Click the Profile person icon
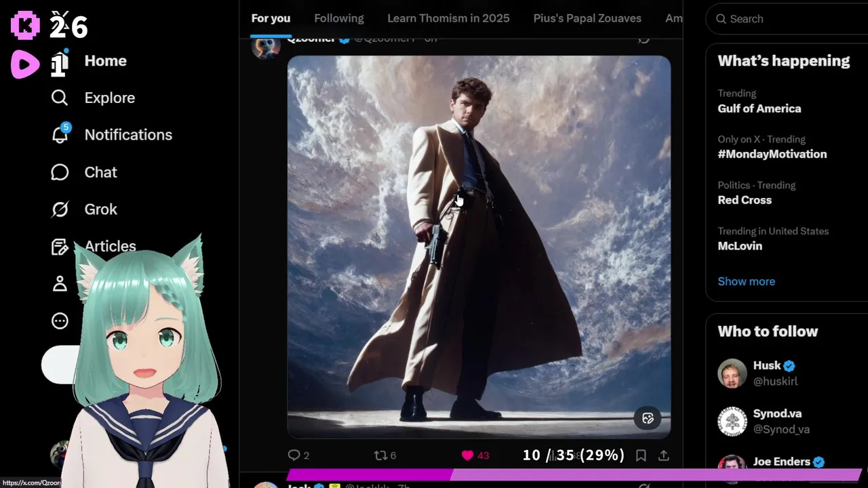868x488 pixels. [x=60, y=283]
